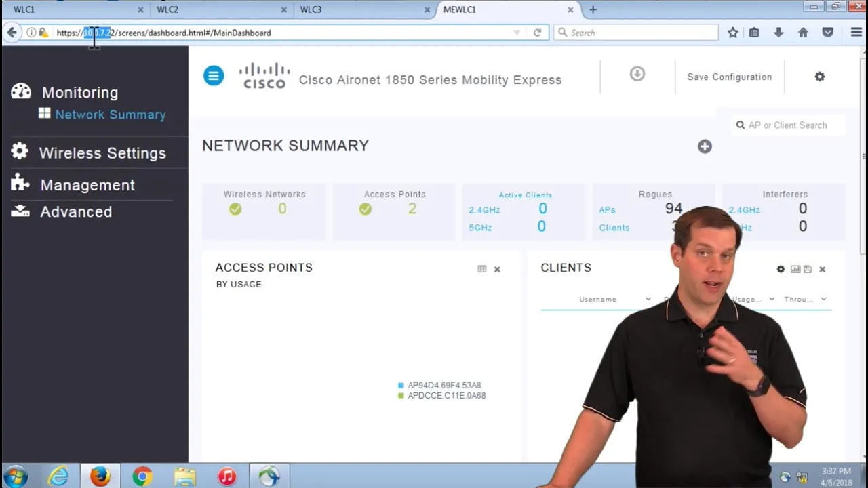Viewport: 868px width, 488px height.
Task: Open Firefox downloads arrow
Action: 778,33
